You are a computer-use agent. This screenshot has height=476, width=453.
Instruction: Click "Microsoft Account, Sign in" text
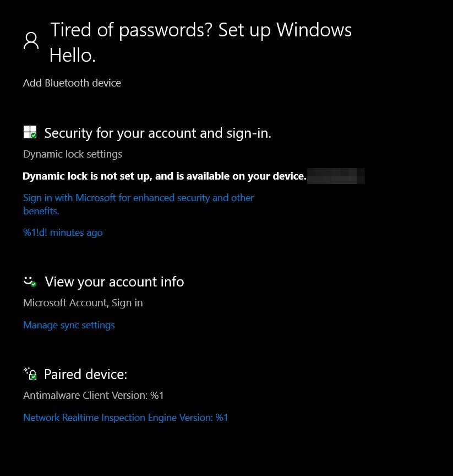(83, 303)
